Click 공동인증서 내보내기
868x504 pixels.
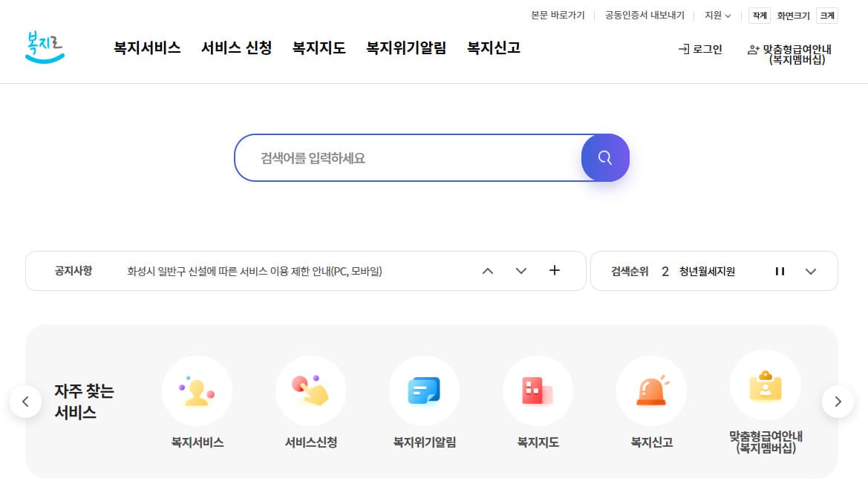(x=643, y=15)
